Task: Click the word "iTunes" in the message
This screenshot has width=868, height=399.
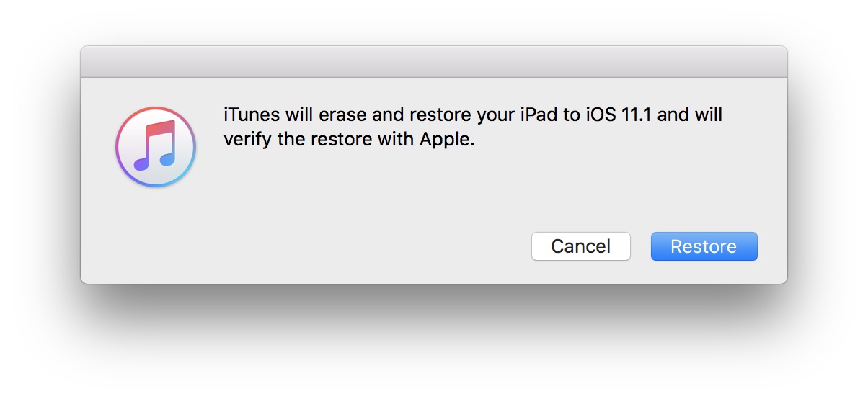Action: click(252, 115)
